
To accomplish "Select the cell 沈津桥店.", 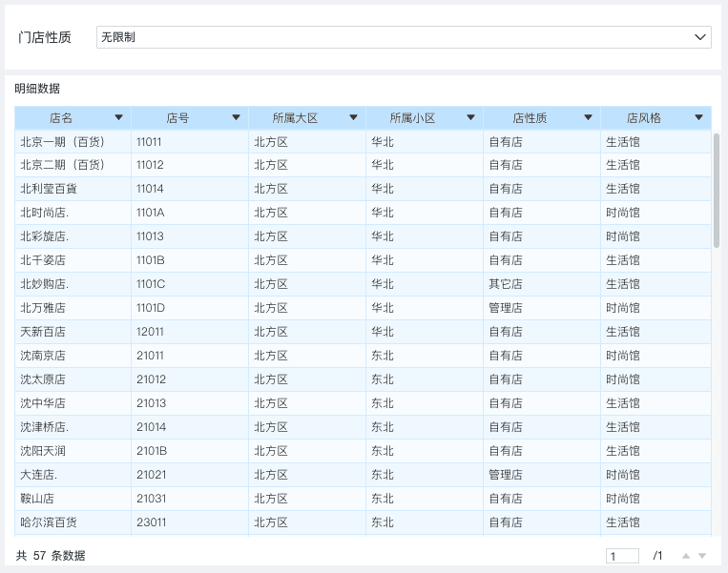I will 73,427.
